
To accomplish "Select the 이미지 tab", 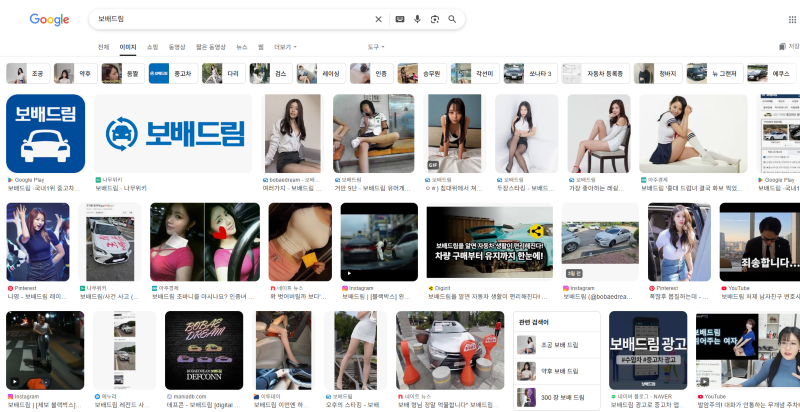I will (128, 47).
